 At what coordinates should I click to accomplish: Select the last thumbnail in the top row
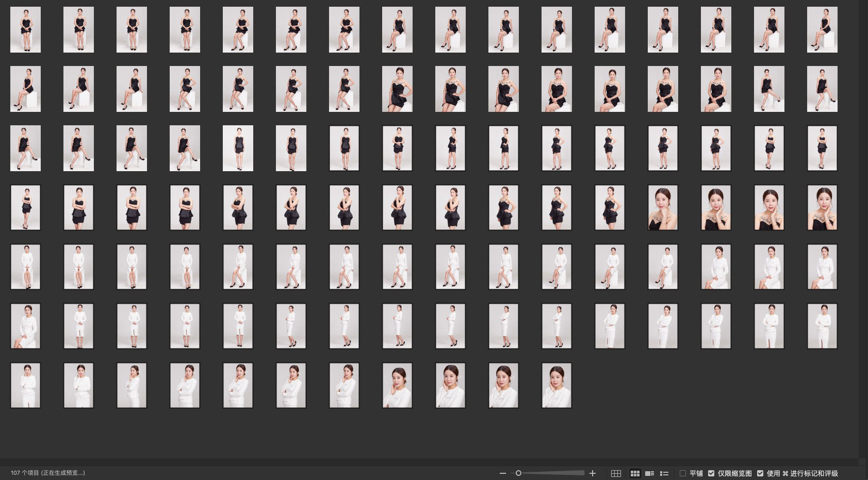822,29
